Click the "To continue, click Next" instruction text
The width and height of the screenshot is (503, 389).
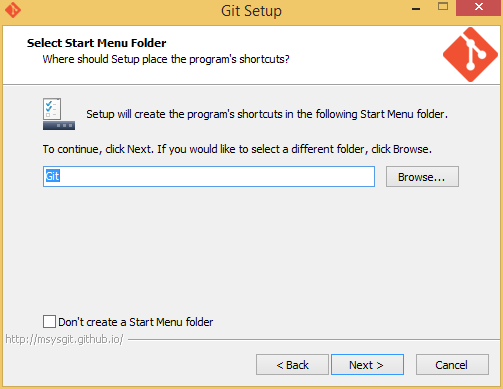237,149
